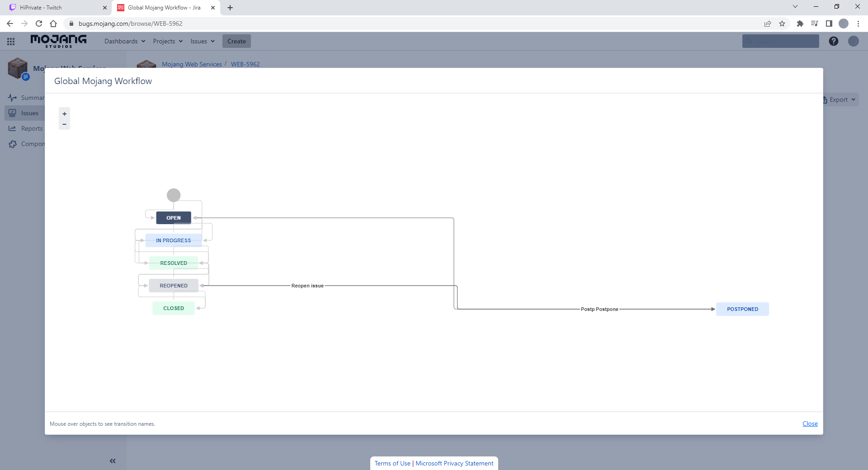Select the IN PROGRESS status node
Viewport: 868px width, 470px height.
[x=174, y=240]
